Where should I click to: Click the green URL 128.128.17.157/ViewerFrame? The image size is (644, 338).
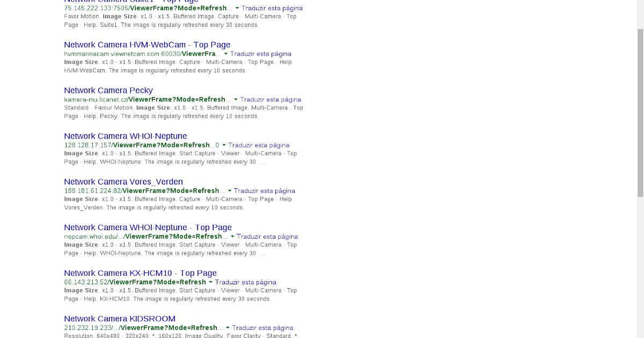(x=142, y=145)
